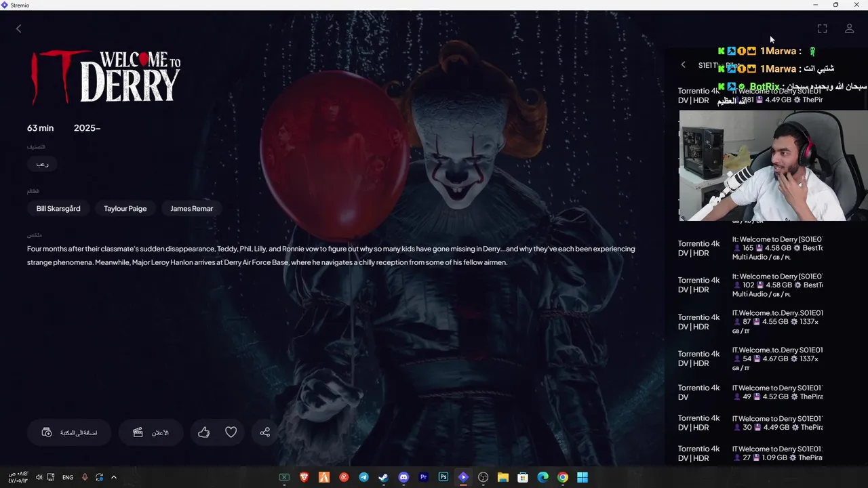Open the volume control in system tray
The height and width of the screenshot is (488, 868).
click(x=39, y=477)
